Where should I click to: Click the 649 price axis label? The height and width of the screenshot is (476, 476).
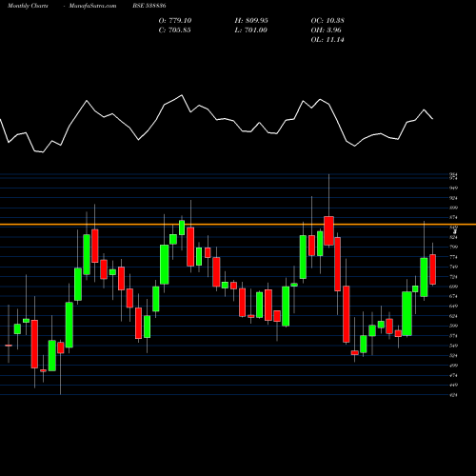pyautogui.click(x=454, y=307)
